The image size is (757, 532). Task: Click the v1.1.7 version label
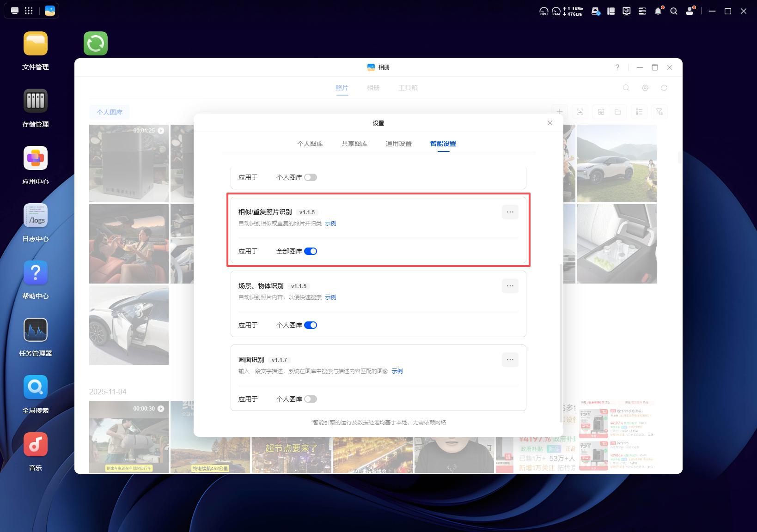279,360
